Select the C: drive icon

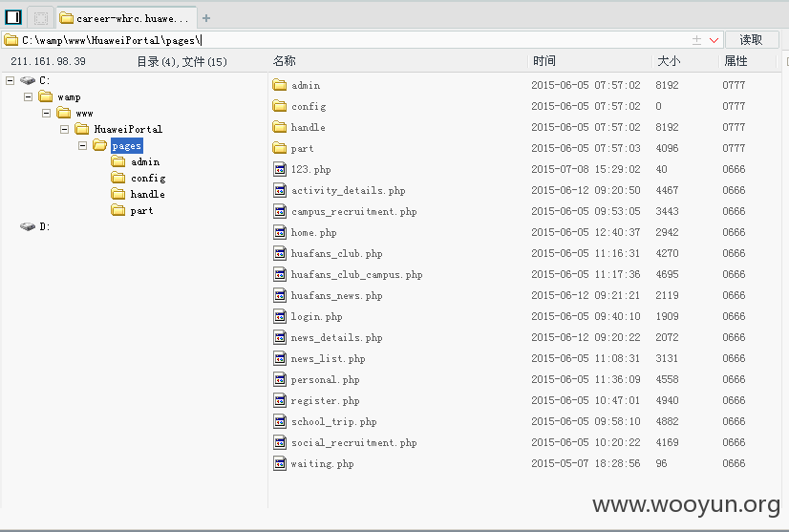[x=27, y=80]
